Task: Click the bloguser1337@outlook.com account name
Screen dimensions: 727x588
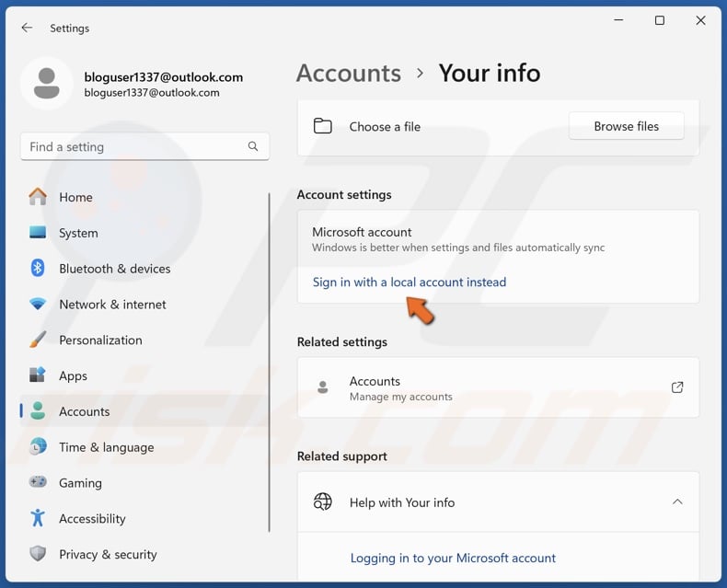Action: tap(163, 77)
